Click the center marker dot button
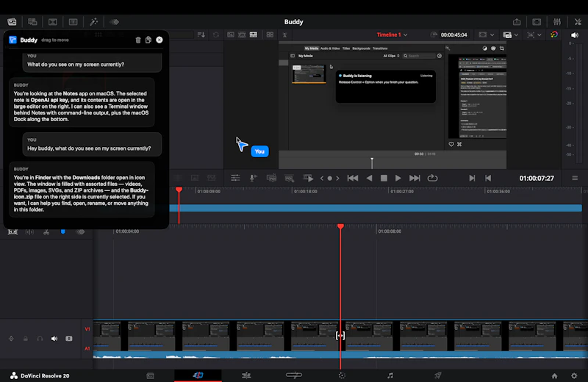Viewport: 588px width, 382px height. pos(329,179)
